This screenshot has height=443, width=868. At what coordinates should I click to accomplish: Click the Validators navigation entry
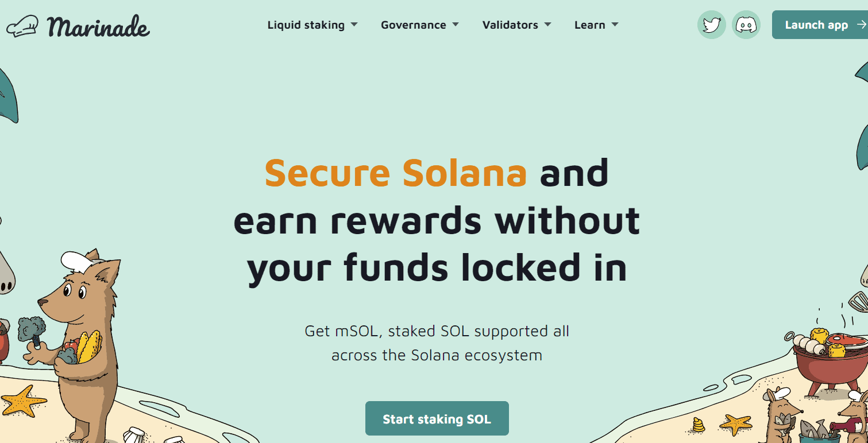pos(510,25)
